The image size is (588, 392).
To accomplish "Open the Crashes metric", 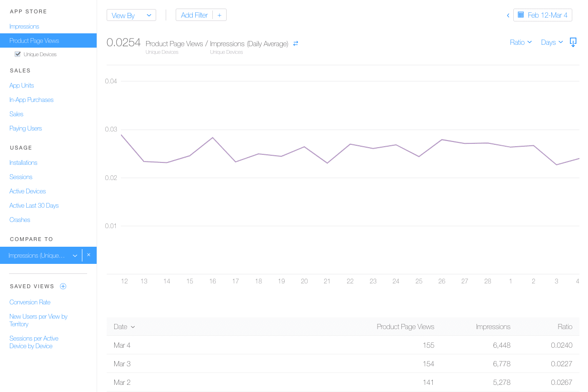I will (x=20, y=220).
